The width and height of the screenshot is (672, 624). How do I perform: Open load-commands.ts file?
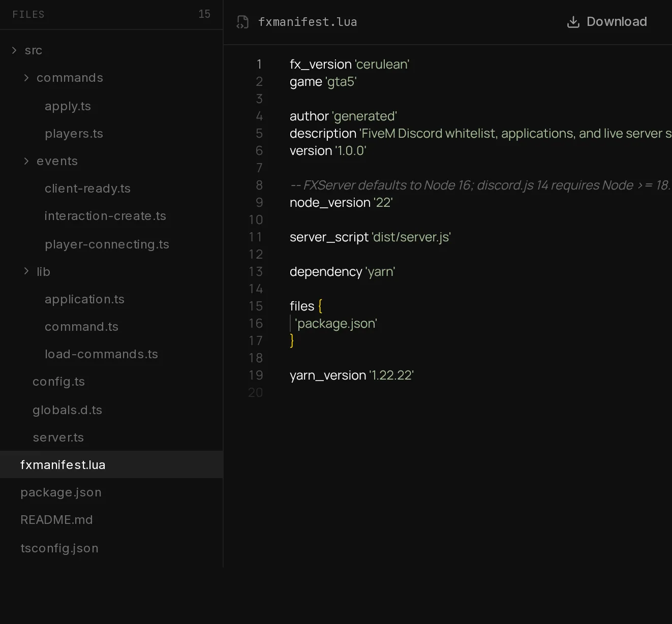click(x=101, y=354)
